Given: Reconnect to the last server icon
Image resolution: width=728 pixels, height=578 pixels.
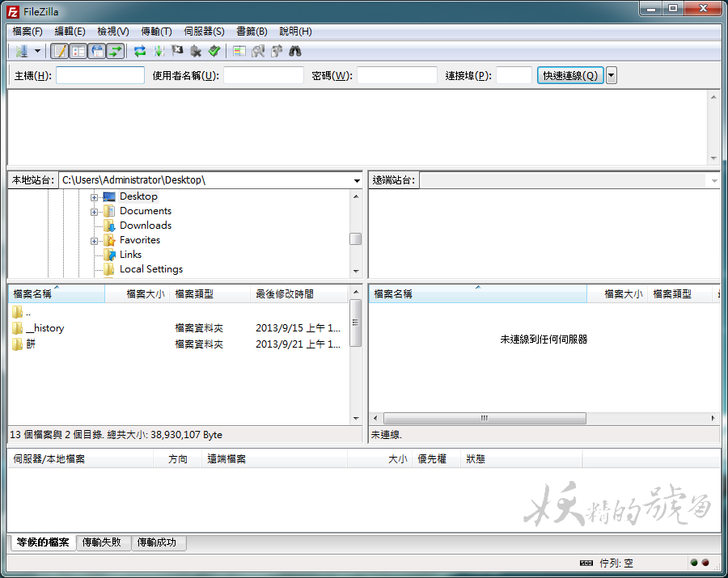Looking at the screenshot, I should [214, 51].
